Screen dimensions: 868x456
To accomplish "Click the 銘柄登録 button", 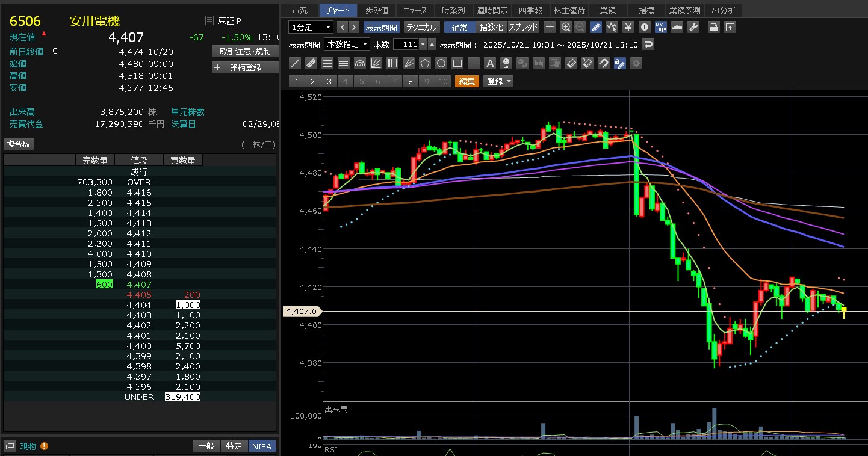I will click(246, 67).
